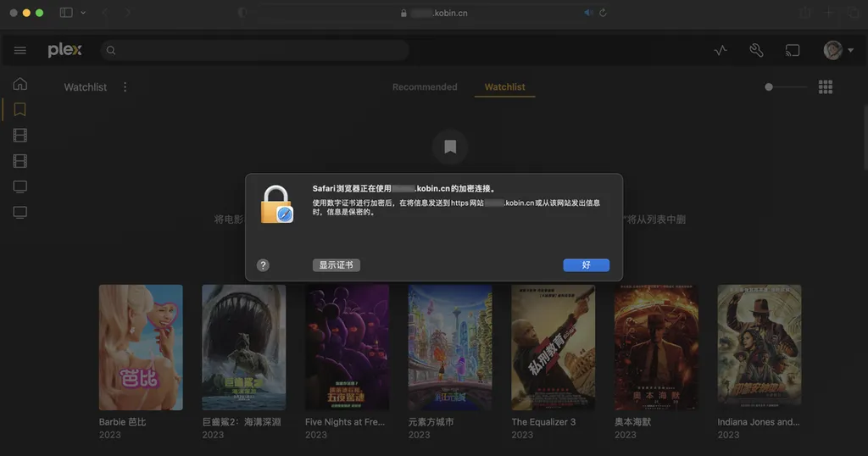Switch to the Recommended tab
Viewport: 868px width, 456px height.
[x=425, y=87]
